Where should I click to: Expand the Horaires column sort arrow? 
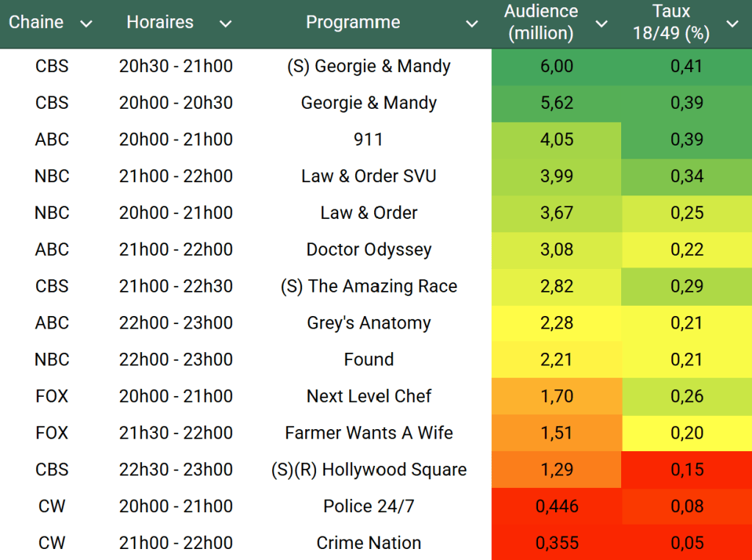click(226, 24)
